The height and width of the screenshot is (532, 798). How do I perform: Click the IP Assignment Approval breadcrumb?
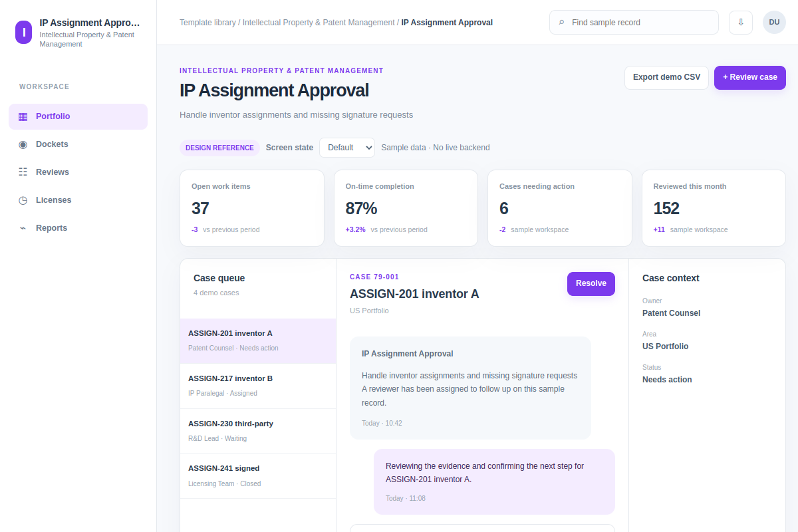point(447,23)
